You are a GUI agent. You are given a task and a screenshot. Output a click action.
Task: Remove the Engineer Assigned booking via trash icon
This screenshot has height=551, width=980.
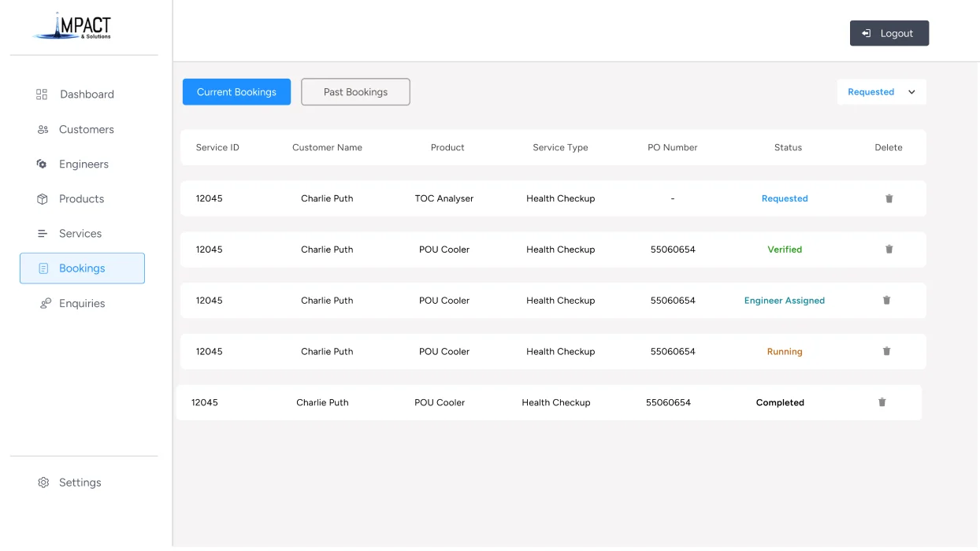click(886, 300)
